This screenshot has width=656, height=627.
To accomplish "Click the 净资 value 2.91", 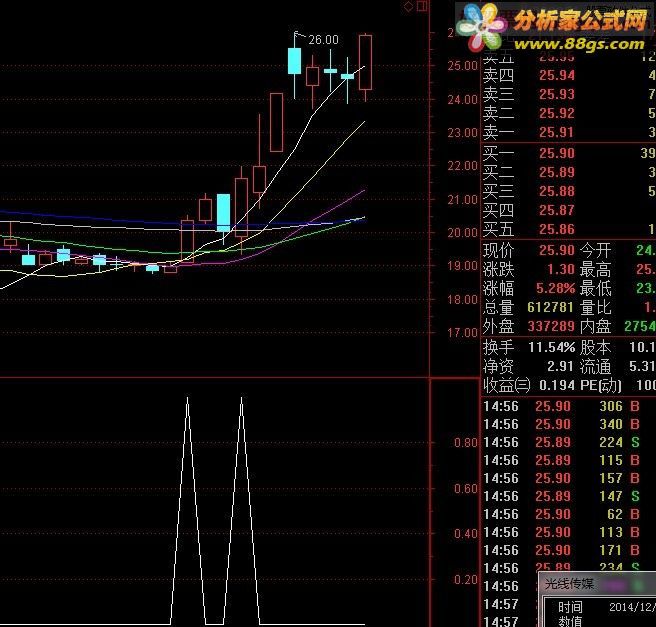I will click(560, 366).
